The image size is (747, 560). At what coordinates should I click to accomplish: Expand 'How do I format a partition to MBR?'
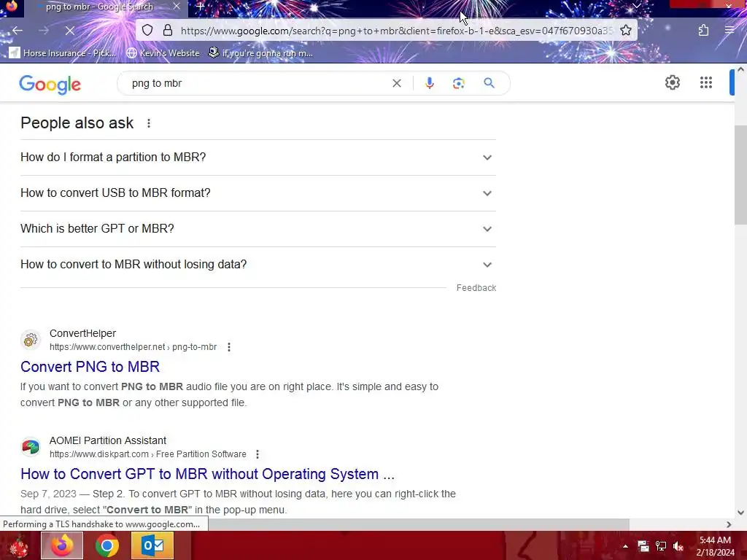point(258,157)
